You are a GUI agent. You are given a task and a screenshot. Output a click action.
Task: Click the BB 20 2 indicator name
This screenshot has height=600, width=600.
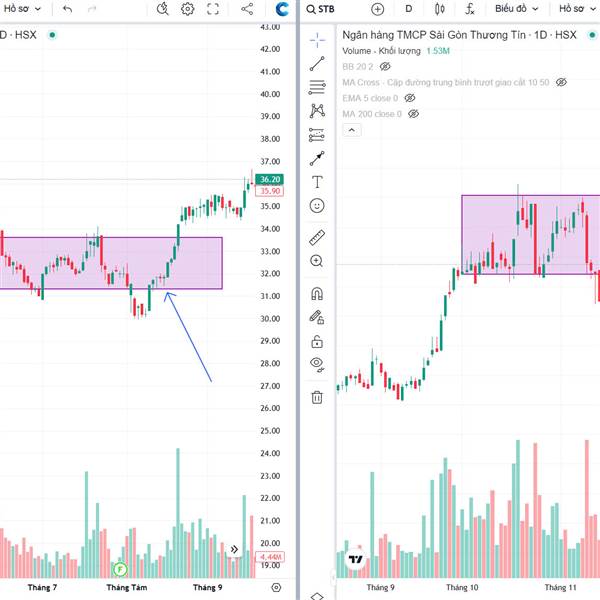point(357,67)
